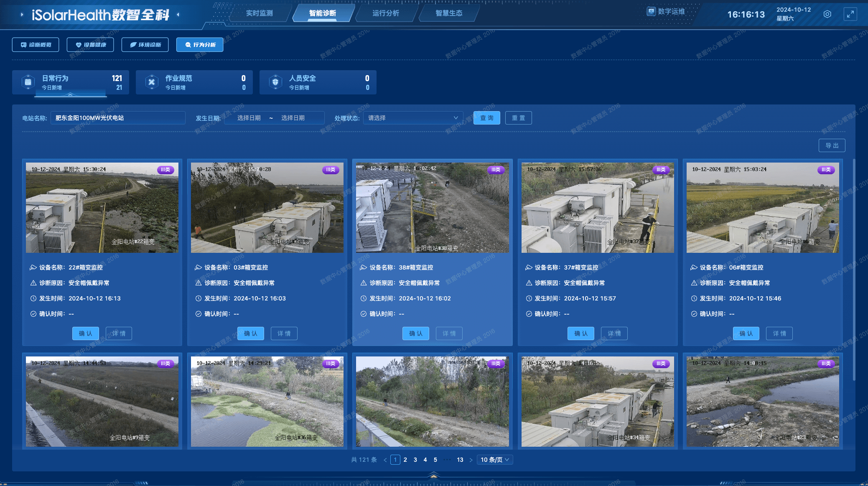The width and height of the screenshot is (868, 486).
Task: Click the 导出 export button
Action: tap(832, 145)
